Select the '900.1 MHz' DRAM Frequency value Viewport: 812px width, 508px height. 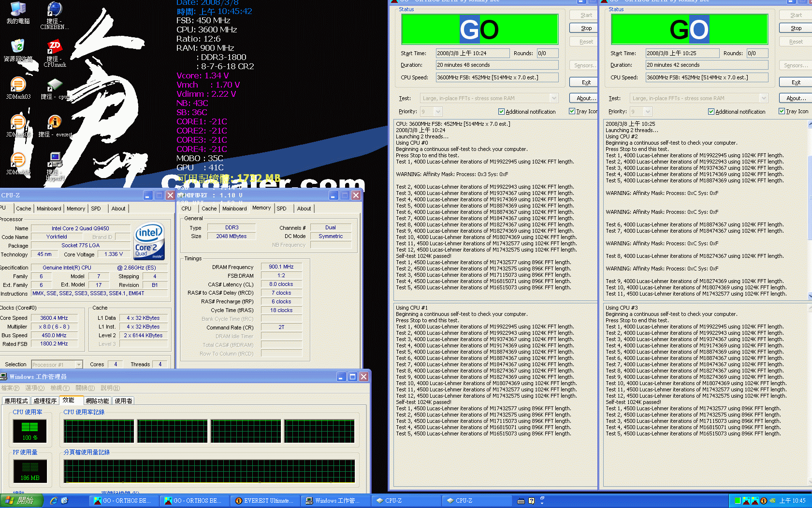(281, 267)
